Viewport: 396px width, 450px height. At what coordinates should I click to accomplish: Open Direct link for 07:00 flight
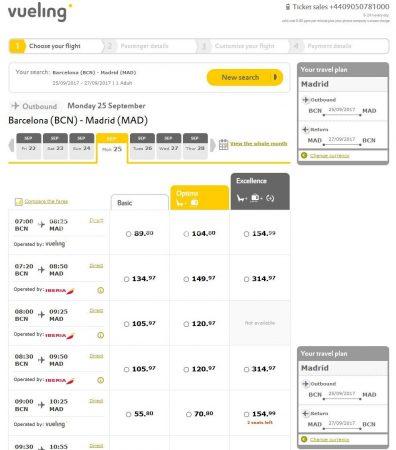pos(96,221)
